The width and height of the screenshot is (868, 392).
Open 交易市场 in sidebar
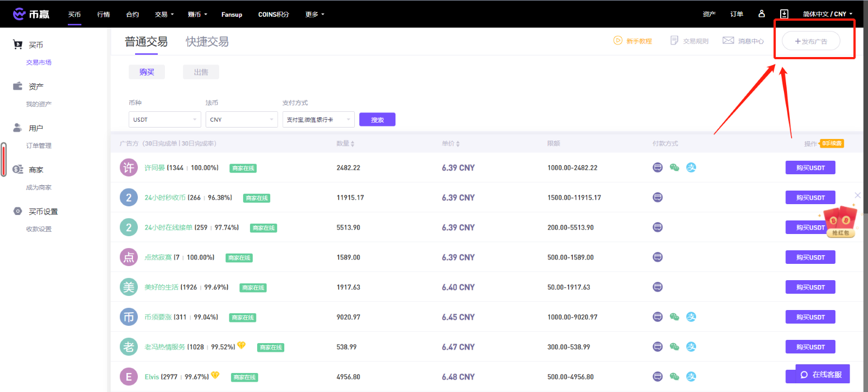point(39,62)
